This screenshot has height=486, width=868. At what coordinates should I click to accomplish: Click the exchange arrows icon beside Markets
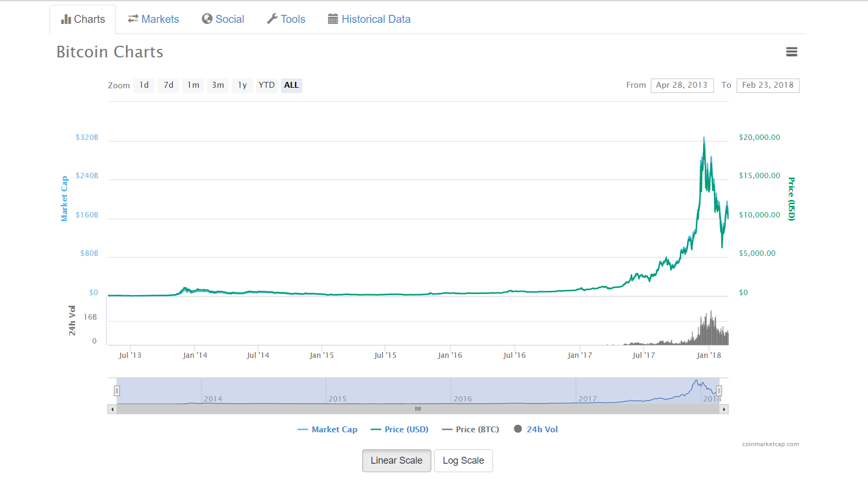point(133,19)
